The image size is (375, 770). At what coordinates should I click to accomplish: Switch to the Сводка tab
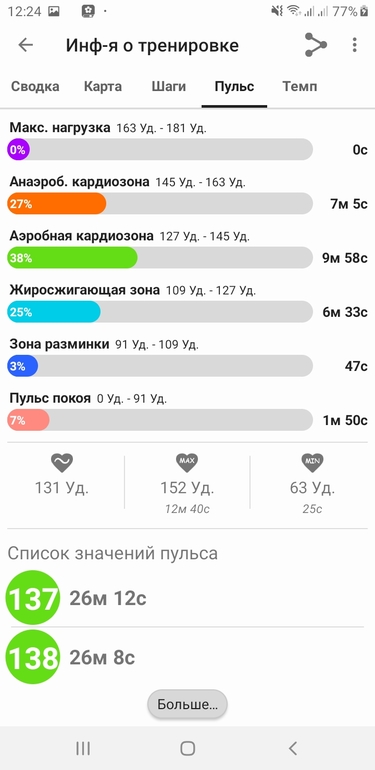(35, 86)
